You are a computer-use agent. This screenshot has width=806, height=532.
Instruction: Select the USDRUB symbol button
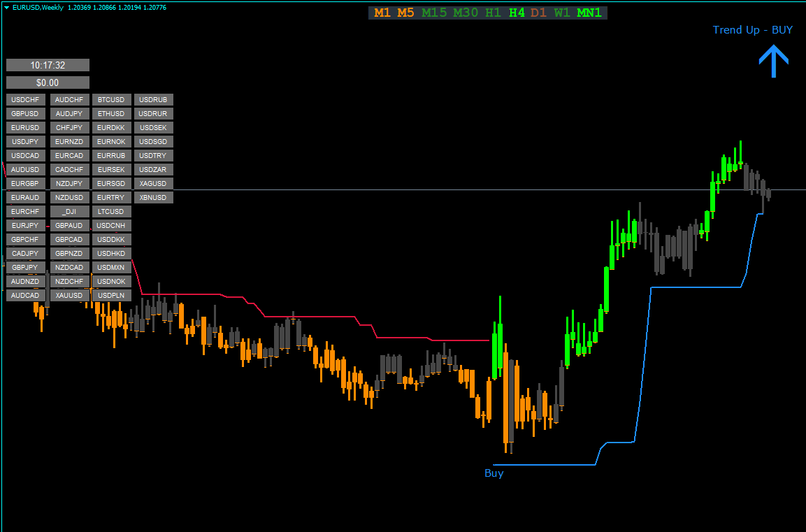tap(153, 100)
